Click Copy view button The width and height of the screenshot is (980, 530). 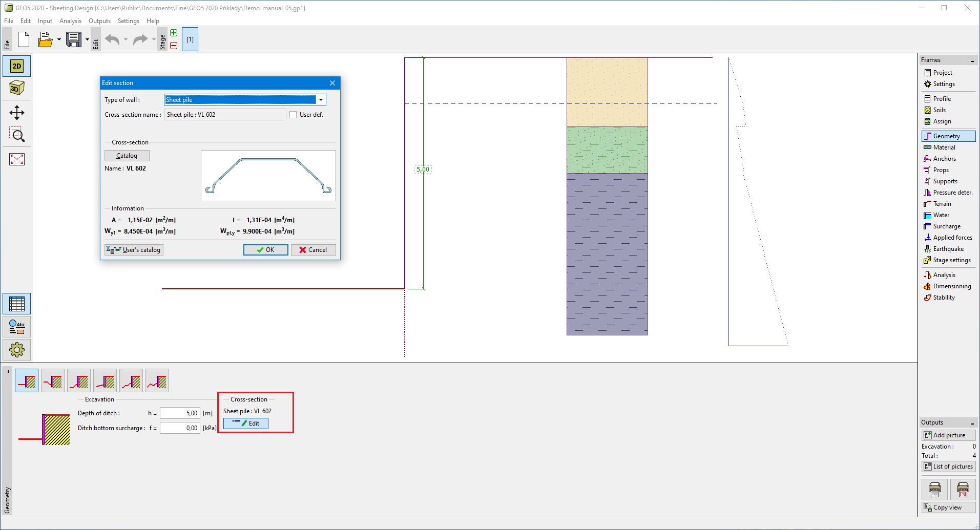(x=949, y=507)
